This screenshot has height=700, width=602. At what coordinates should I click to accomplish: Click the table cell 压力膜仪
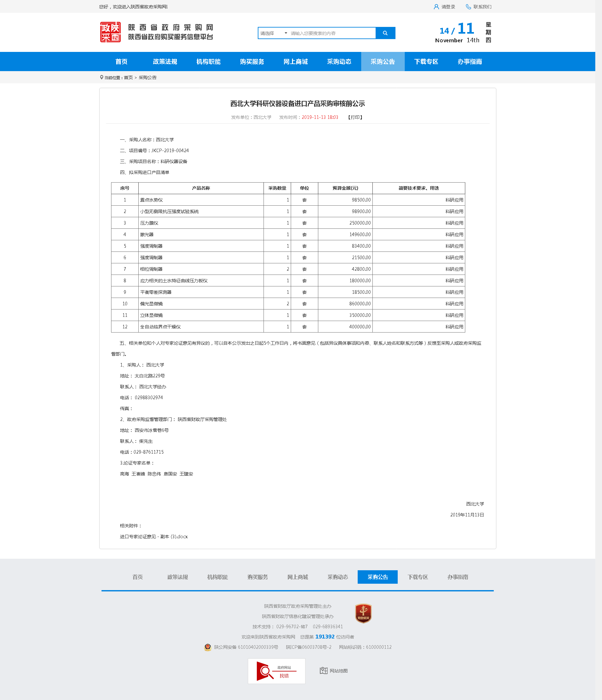(201, 223)
